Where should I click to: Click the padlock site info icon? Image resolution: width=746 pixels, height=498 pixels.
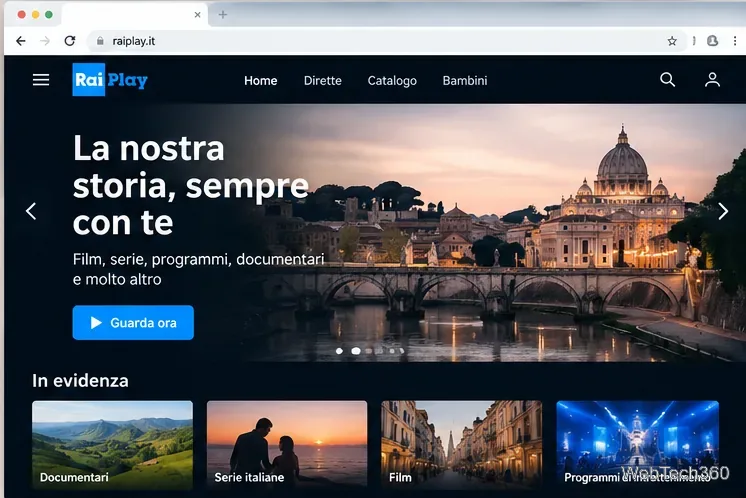click(x=100, y=41)
